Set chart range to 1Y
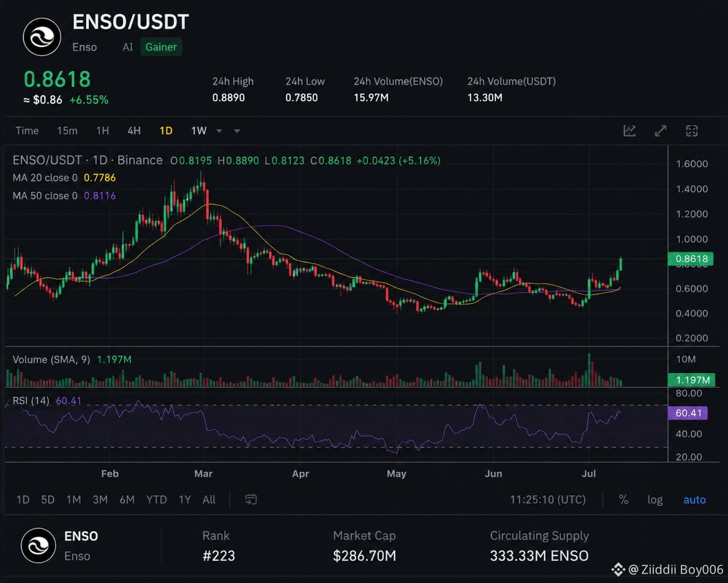The width and height of the screenshot is (728, 583). click(184, 499)
